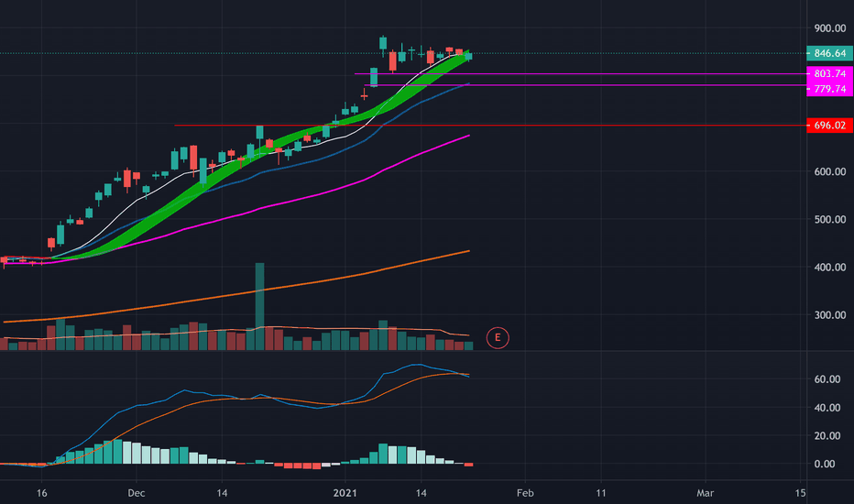Image resolution: width=854 pixels, height=504 pixels.
Task: Select the lower magenta horizontal line at 779.74
Action: (x=586, y=85)
